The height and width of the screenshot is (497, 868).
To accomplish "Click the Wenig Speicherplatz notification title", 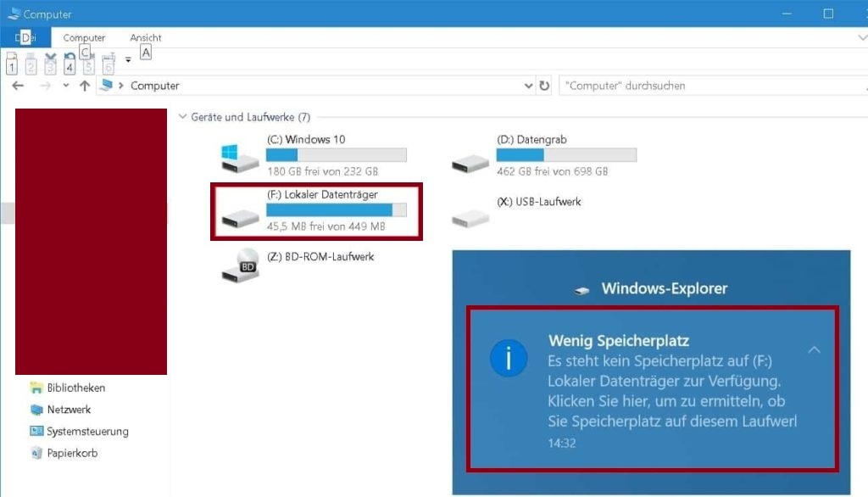I will point(618,341).
